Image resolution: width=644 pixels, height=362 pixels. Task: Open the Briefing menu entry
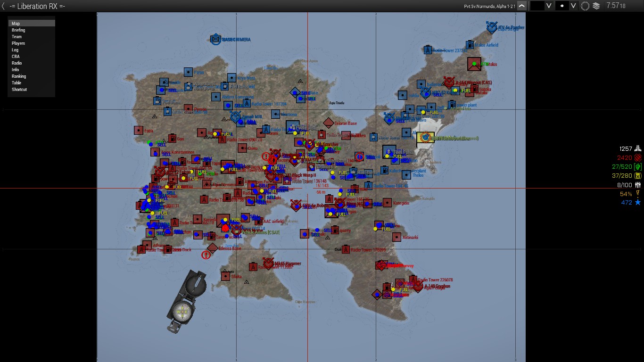click(18, 30)
